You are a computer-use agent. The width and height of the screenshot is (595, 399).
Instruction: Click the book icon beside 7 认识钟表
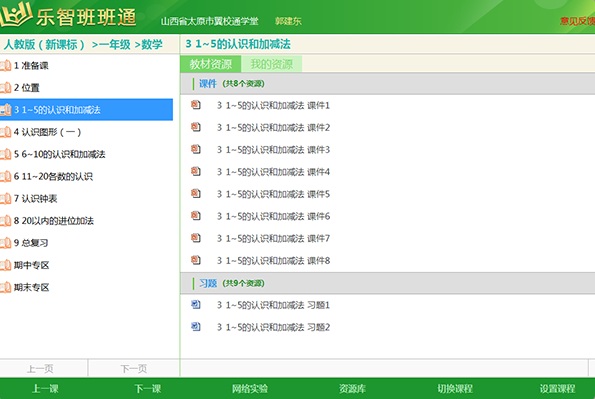click(5, 199)
